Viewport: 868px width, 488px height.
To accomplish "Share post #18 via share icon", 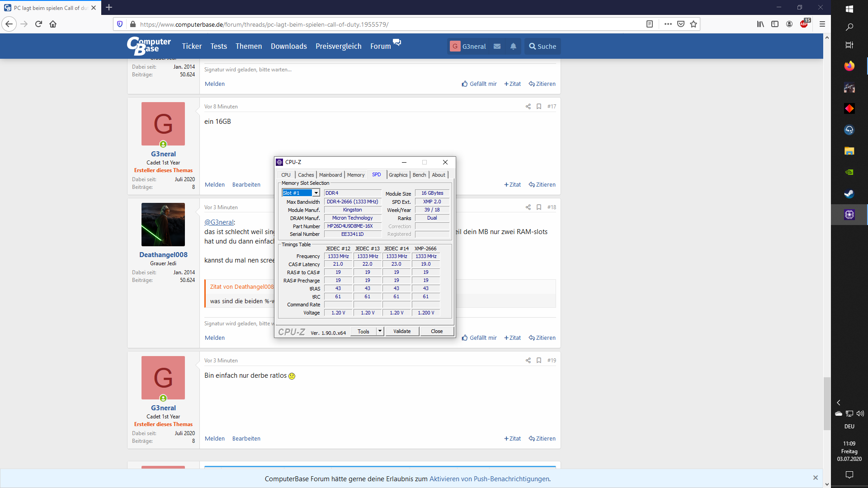I will 528,207.
